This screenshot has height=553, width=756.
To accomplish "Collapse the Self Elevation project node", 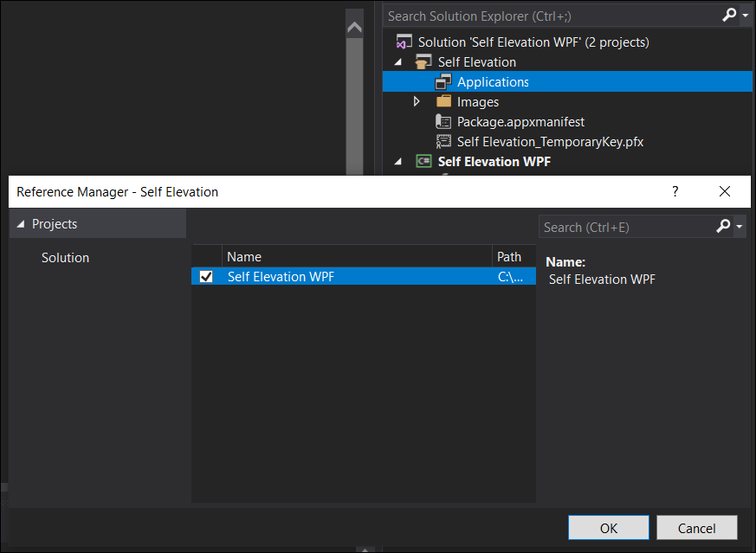I will coord(397,62).
